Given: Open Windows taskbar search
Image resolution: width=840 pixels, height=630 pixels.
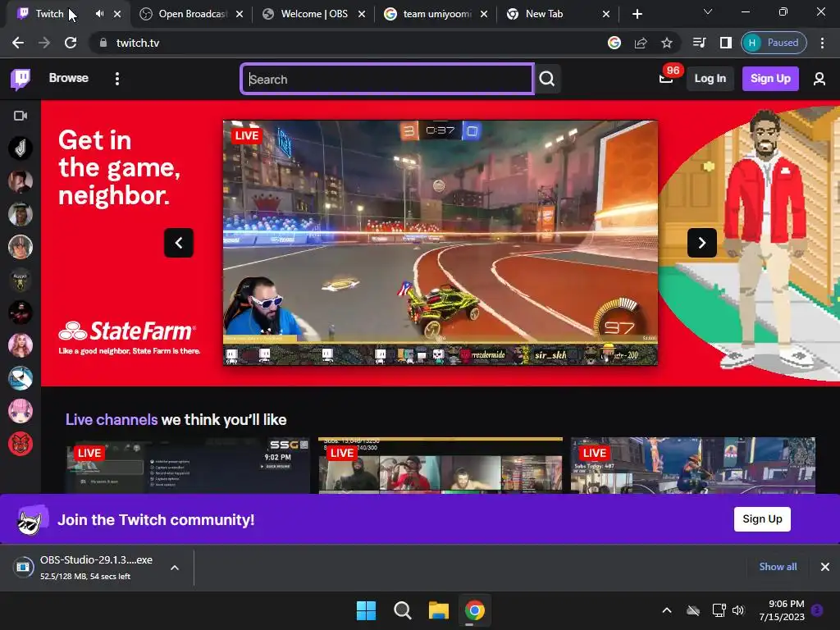Looking at the screenshot, I should click(402, 610).
